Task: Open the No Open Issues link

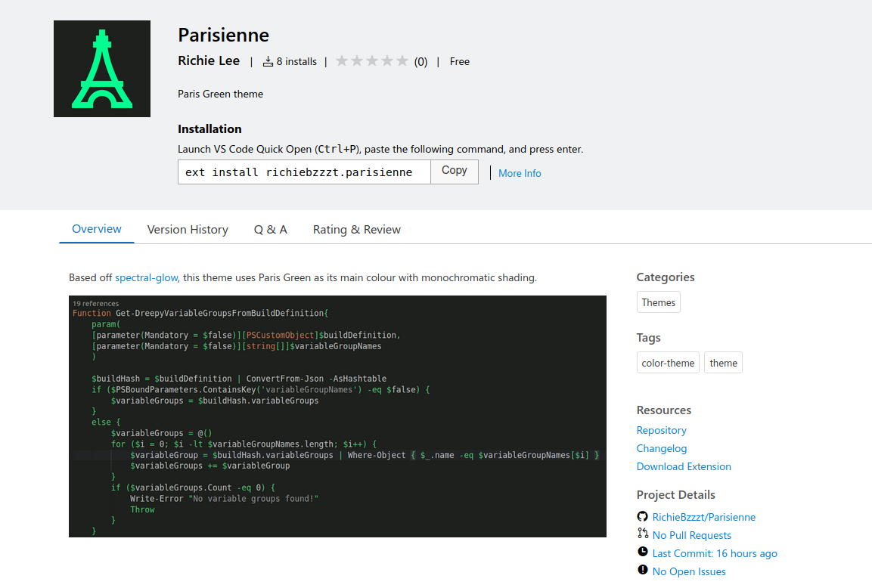Action: (x=688, y=571)
